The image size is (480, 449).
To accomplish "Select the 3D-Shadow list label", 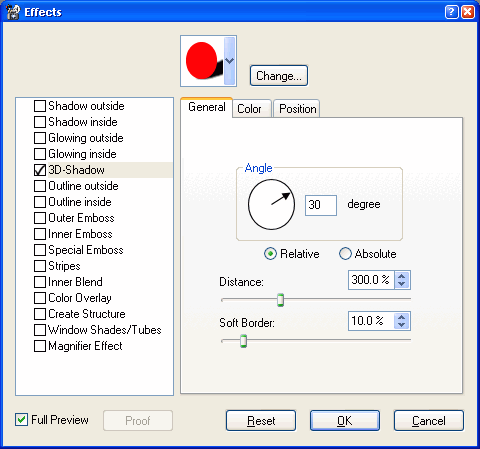I will coord(77,170).
